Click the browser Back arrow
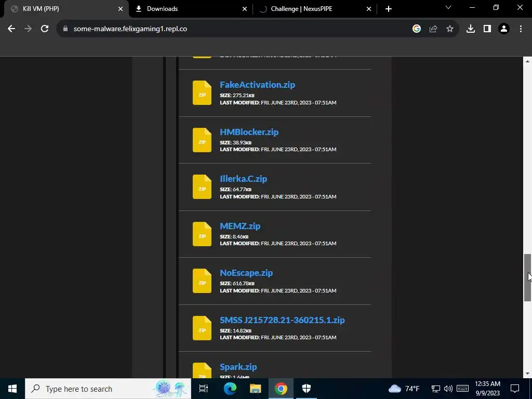This screenshot has height=399, width=532. (11, 29)
